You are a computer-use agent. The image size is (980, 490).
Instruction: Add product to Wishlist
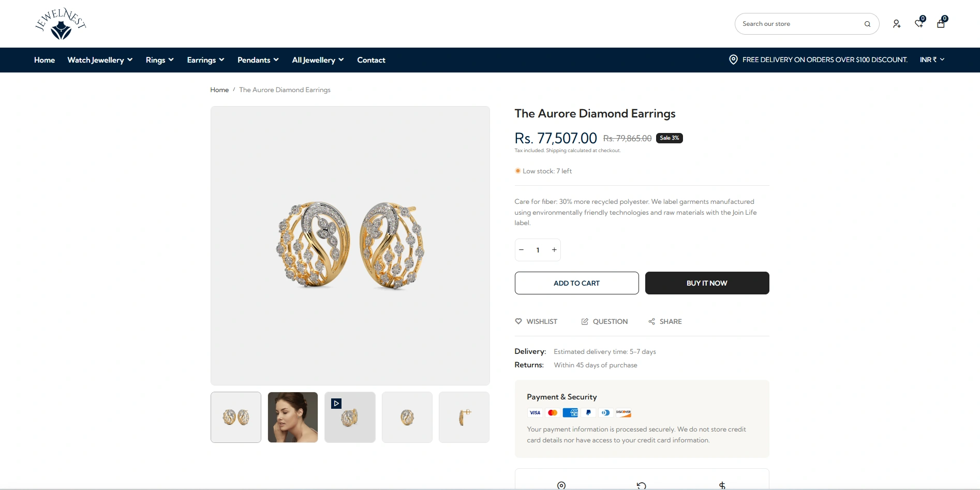coord(536,321)
